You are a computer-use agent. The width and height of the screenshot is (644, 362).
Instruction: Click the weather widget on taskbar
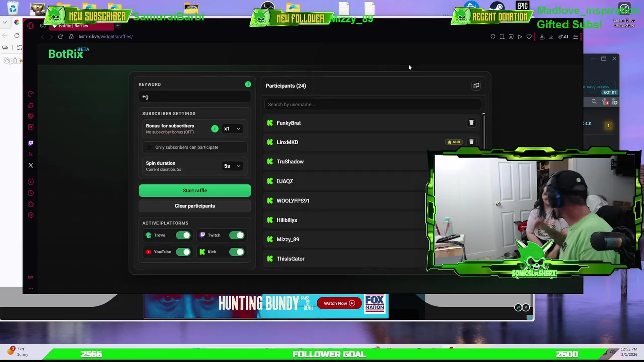18,351
